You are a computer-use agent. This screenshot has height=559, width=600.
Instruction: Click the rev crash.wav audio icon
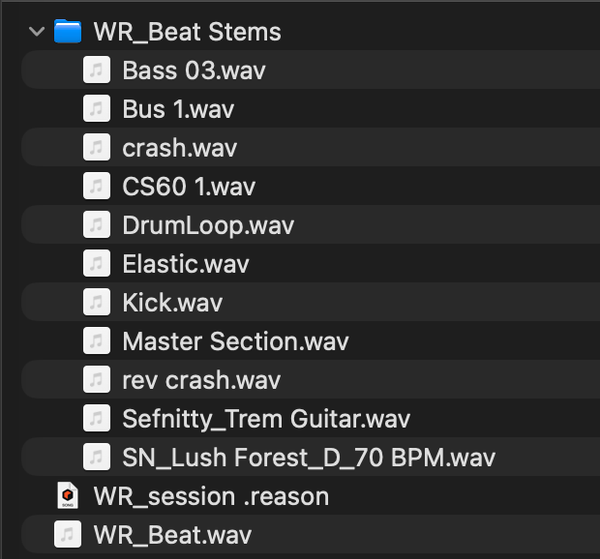(97, 380)
